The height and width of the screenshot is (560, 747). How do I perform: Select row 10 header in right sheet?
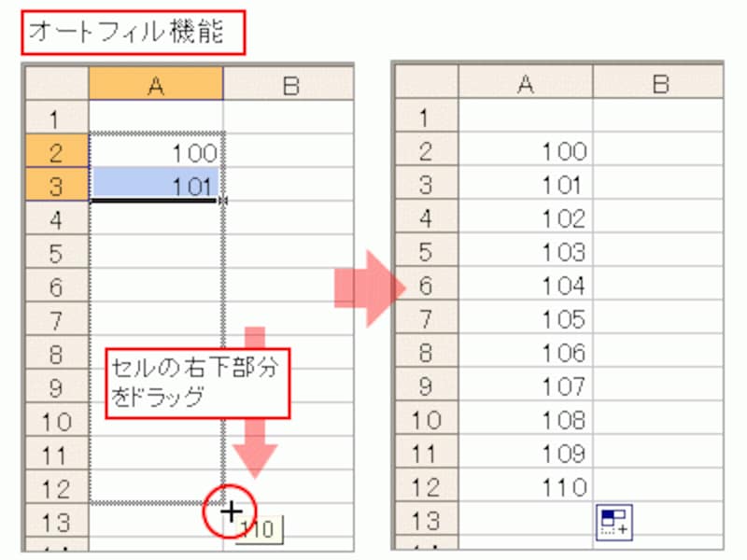[x=427, y=418]
